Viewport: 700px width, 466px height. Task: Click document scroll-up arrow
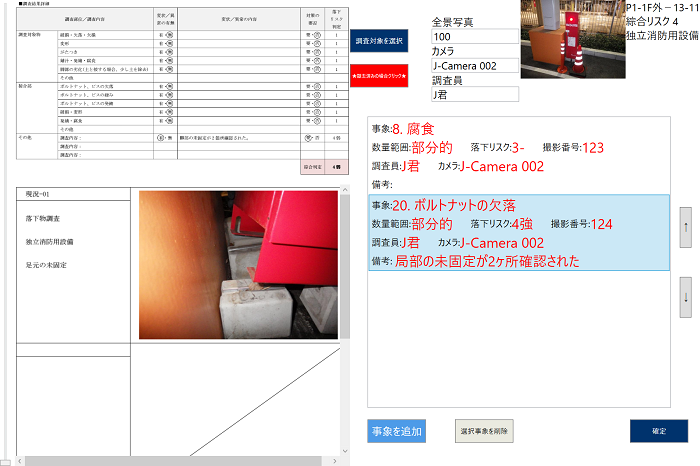tap(345, 190)
